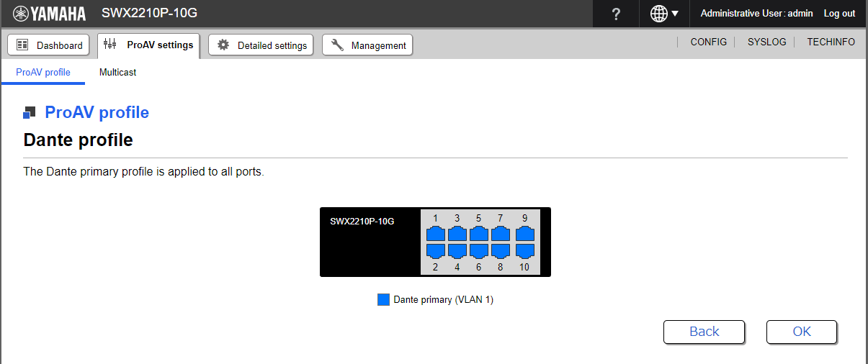The width and height of the screenshot is (868, 364).
Task: Open the Dashboard tab
Action: (x=49, y=45)
